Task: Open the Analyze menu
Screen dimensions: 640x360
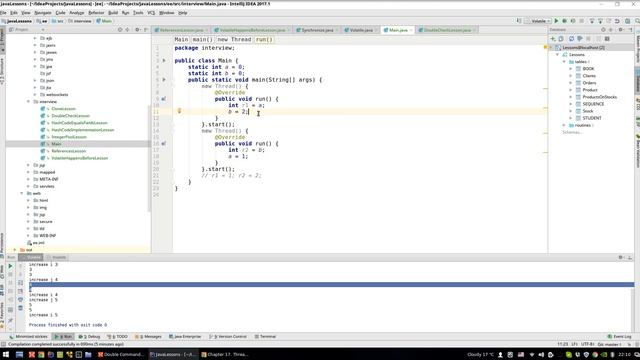Action: [x=76, y=13]
